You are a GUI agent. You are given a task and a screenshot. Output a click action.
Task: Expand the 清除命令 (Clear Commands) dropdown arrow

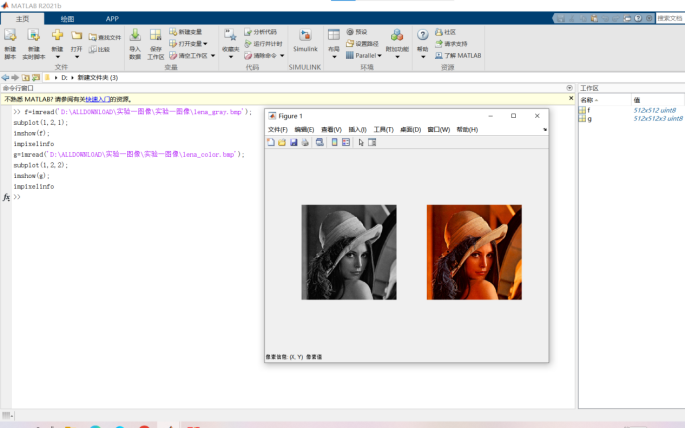282,55
